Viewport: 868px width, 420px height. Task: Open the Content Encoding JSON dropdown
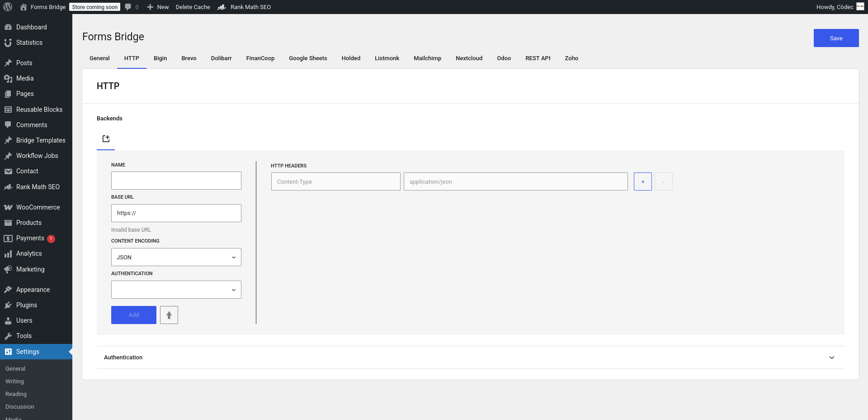tap(176, 257)
